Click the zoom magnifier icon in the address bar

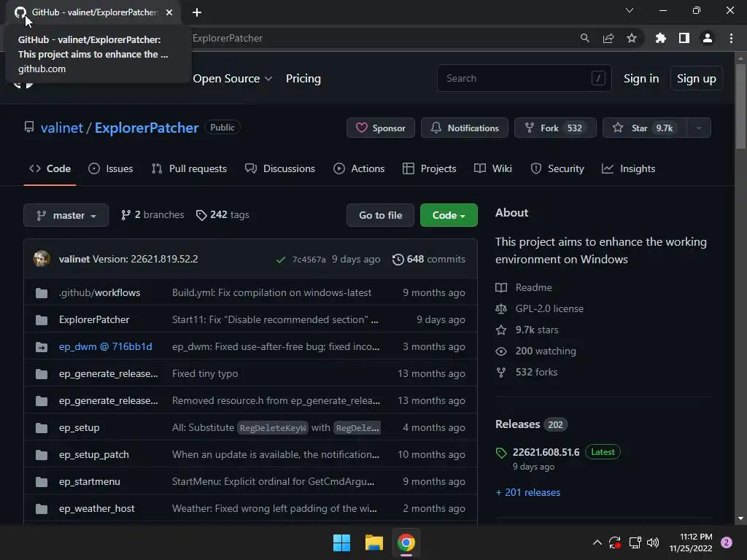coord(584,38)
